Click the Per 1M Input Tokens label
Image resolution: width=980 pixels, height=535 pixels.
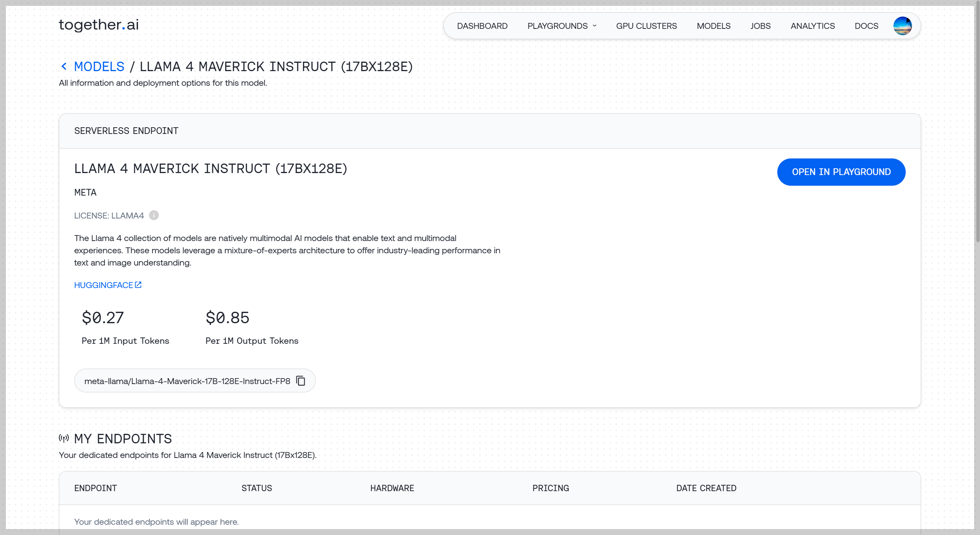[125, 341]
